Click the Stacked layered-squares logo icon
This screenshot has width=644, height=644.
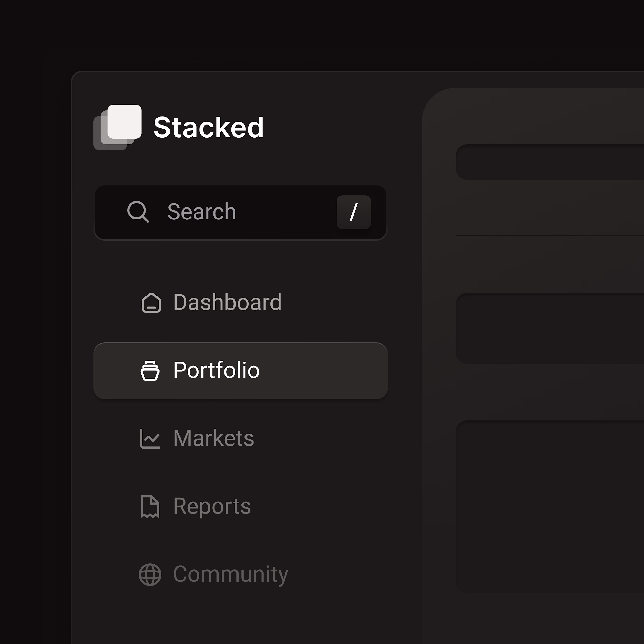(117, 127)
